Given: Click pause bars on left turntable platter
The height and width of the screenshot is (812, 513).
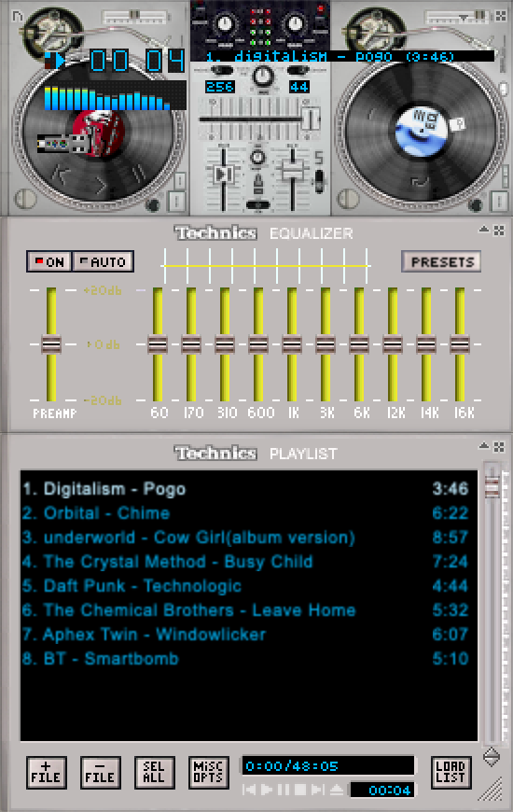Looking at the screenshot, I should pyautogui.click(x=139, y=173).
